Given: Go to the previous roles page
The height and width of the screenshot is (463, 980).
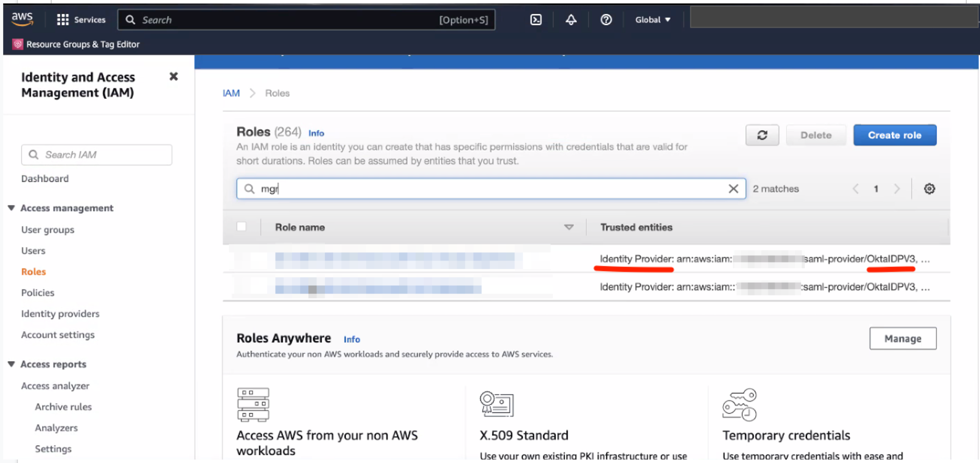Looking at the screenshot, I should point(856,188).
